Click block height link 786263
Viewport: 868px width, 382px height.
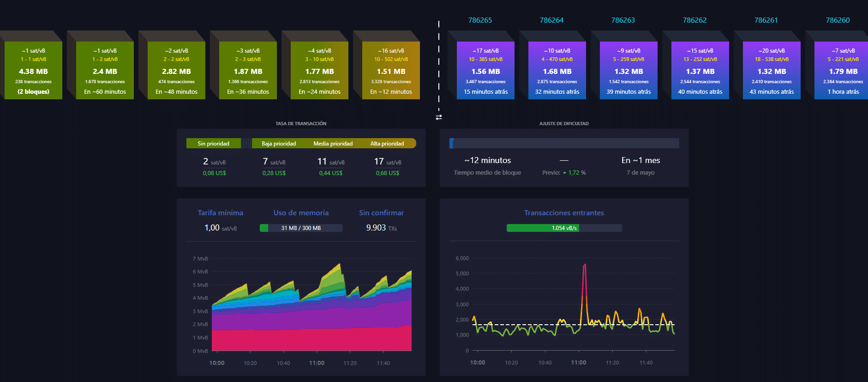623,20
